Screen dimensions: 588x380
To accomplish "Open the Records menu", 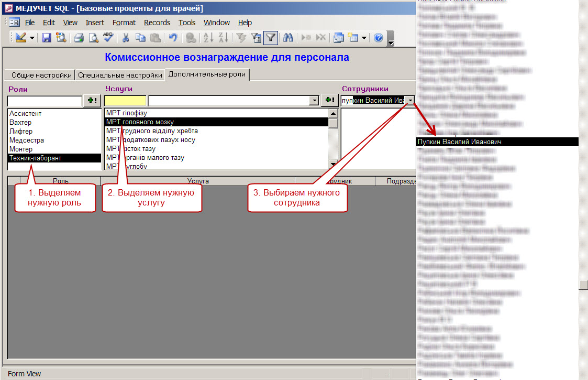I will 157,23.
